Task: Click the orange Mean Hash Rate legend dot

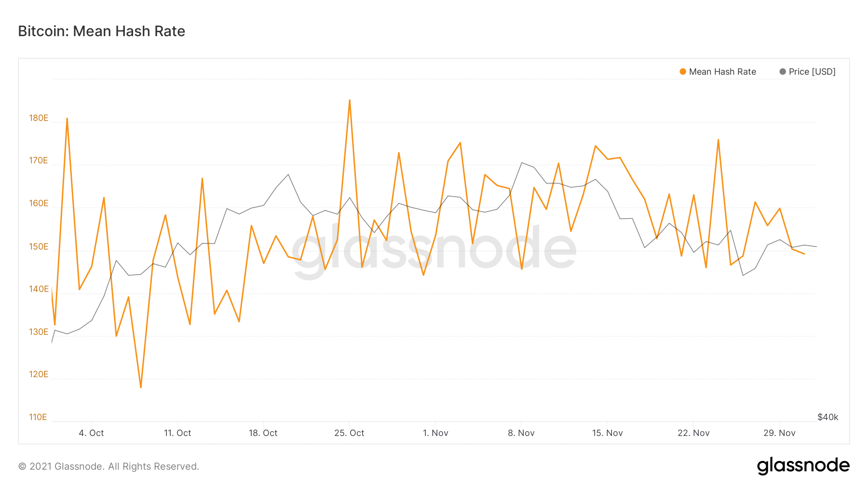Action: [x=682, y=72]
